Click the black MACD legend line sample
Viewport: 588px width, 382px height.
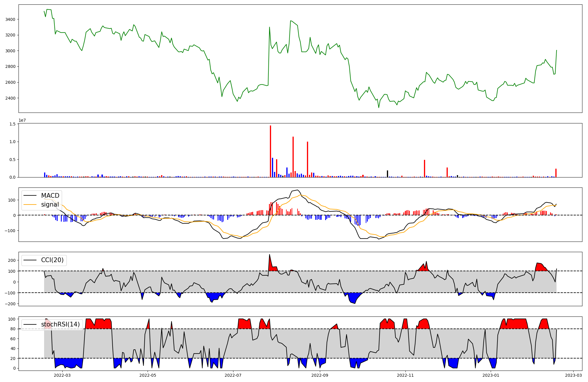30,196
